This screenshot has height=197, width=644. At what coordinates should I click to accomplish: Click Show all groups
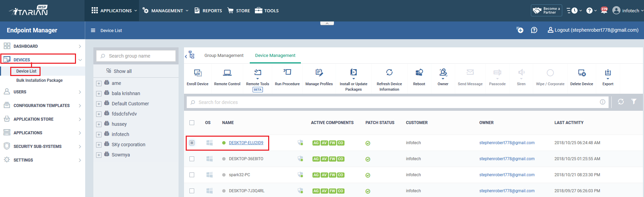pos(119,71)
